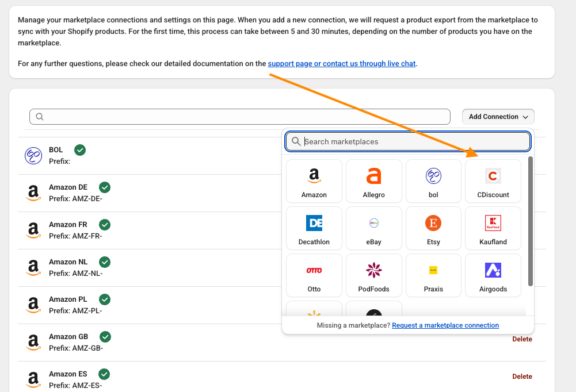
Task: Open the Add Connection dropdown
Action: pos(498,117)
